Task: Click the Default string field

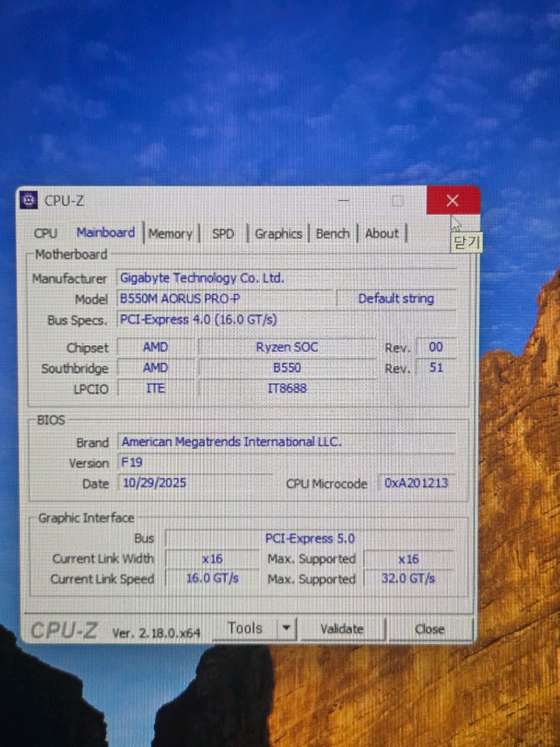Action: 396,300
